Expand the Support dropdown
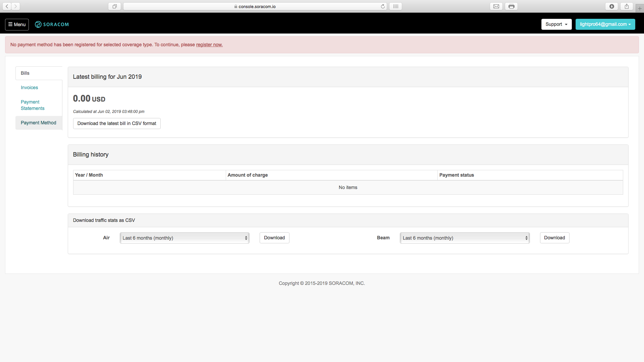644x362 pixels. (556, 24)
